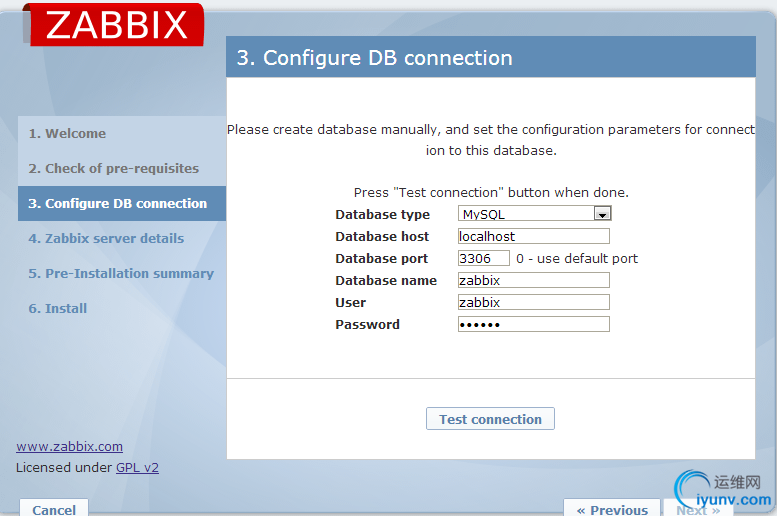777x516 pixels.
Task: Click the Database host input field
Action: click(x=534, y=236)
